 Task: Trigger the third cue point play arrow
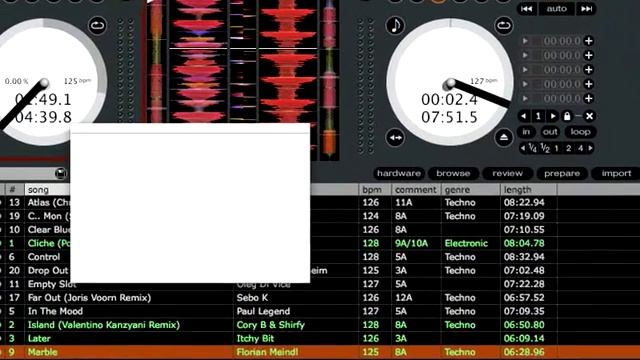pyautogui.click(x=525, y=69)
